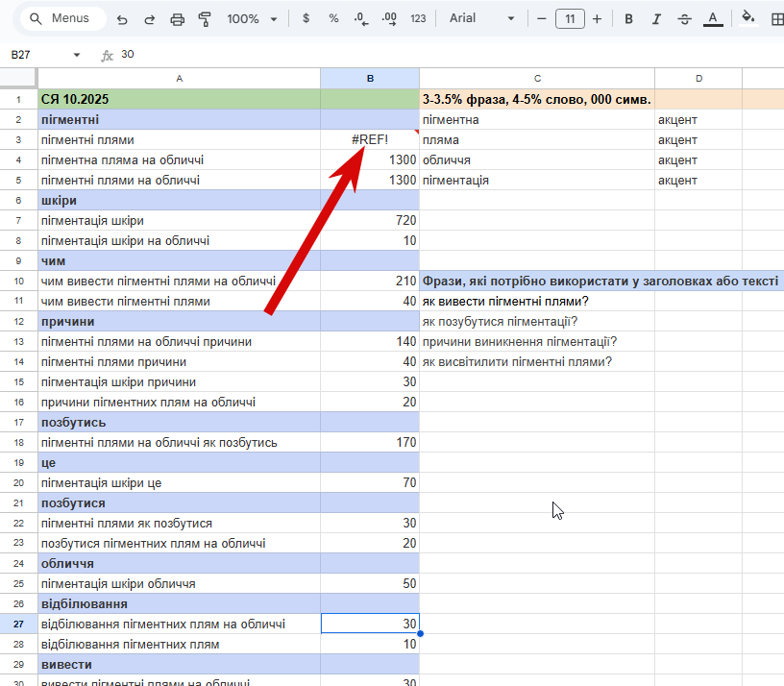Increase font size with plus button
Image resolution: width=784 pixels, height=686 pixels.
click(x=598, y=19)
